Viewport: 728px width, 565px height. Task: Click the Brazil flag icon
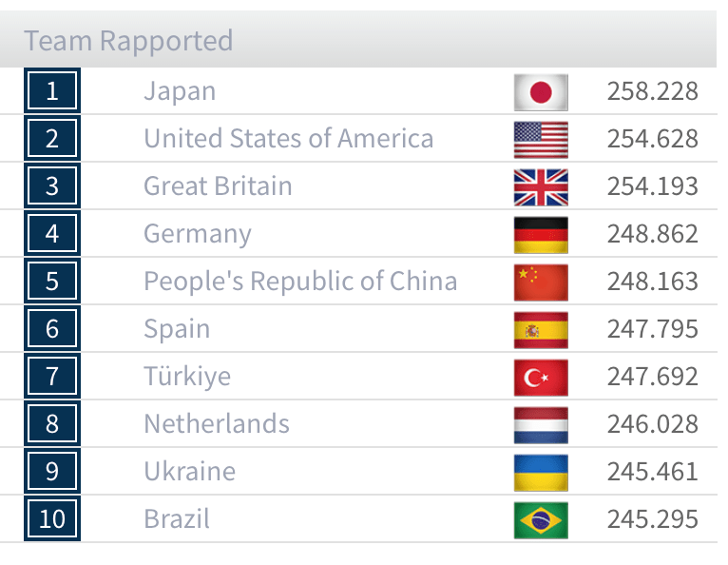point(541,519)
